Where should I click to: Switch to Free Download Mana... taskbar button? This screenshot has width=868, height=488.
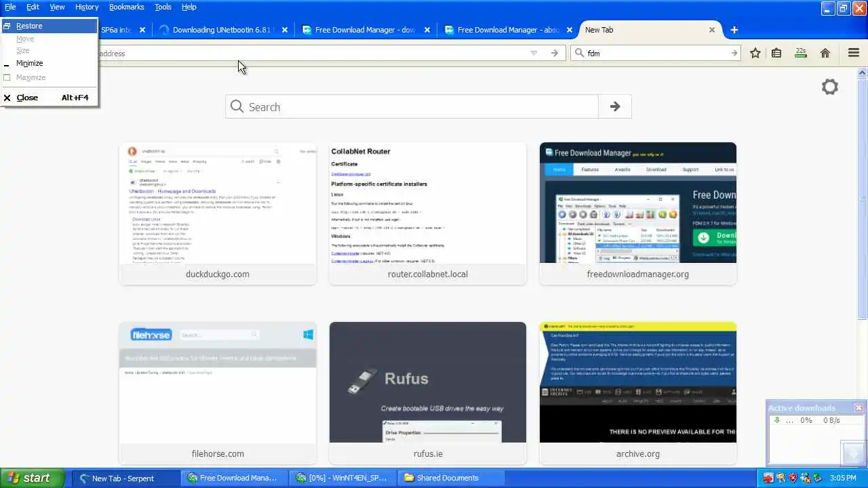pos(235,478)
